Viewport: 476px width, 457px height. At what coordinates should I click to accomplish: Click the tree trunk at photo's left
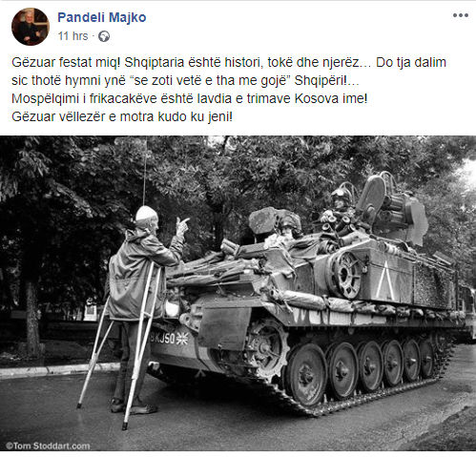[x=32, y=318]
